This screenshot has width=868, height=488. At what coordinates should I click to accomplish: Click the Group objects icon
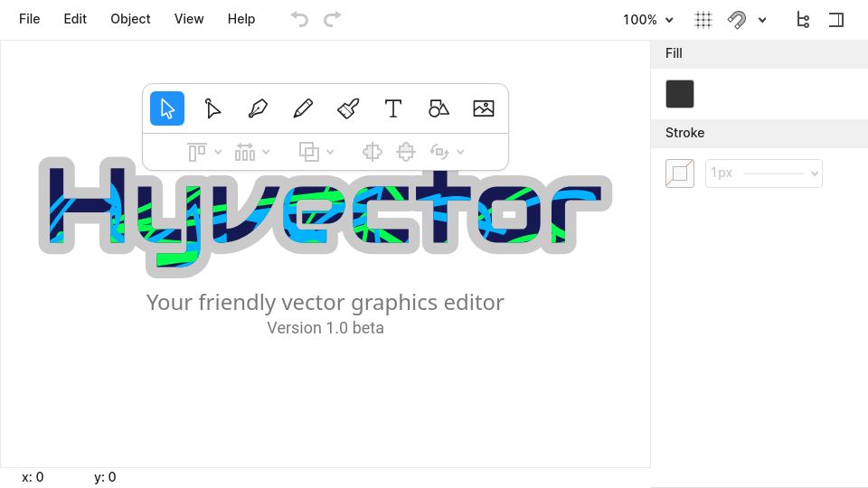click(372, 152)
